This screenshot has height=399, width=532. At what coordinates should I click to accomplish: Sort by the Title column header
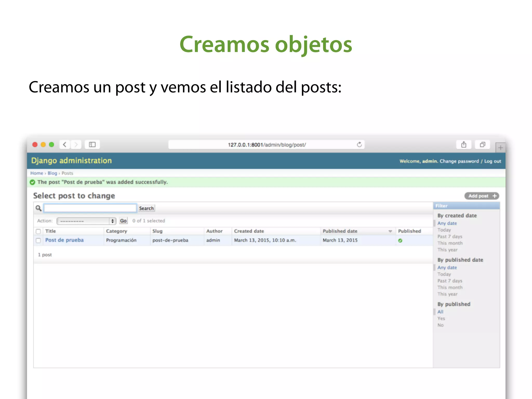coord(50,231)
